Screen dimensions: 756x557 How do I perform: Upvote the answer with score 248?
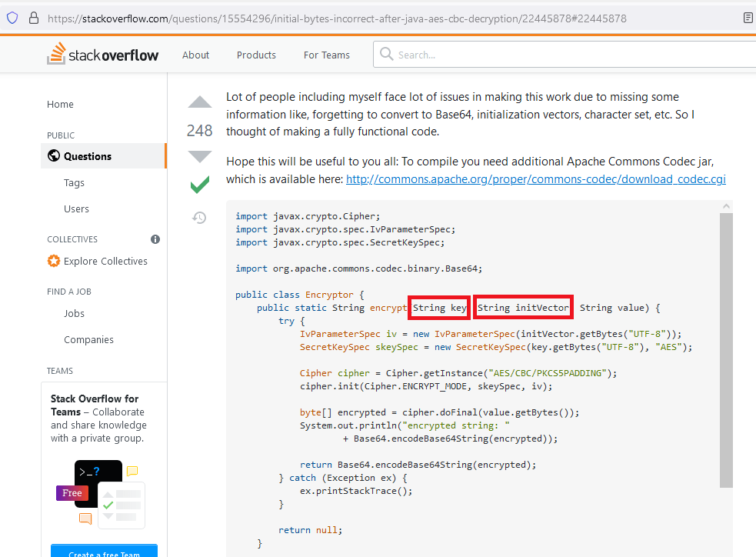click(x=199, y=101)
